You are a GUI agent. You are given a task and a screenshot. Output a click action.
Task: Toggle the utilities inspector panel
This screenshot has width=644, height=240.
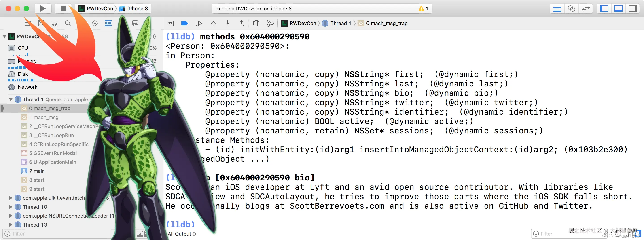[x=633, y=9]
